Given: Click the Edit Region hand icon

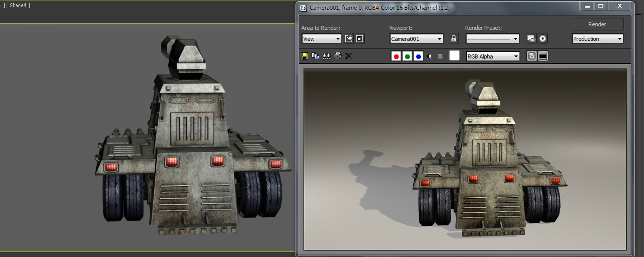Looking at the screenshot, I should (348, 39).
